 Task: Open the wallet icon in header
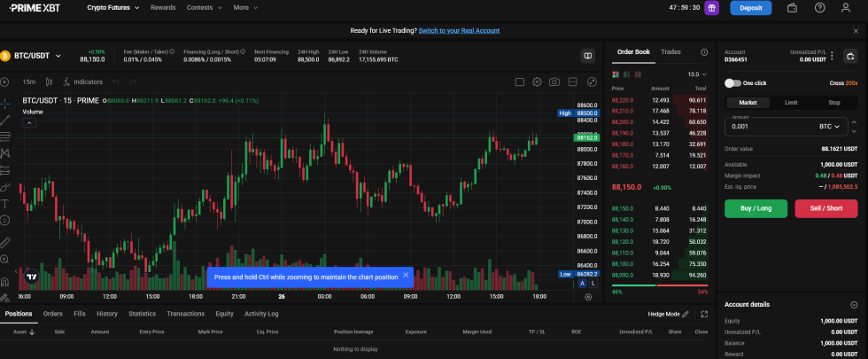(x=792, y=8)
